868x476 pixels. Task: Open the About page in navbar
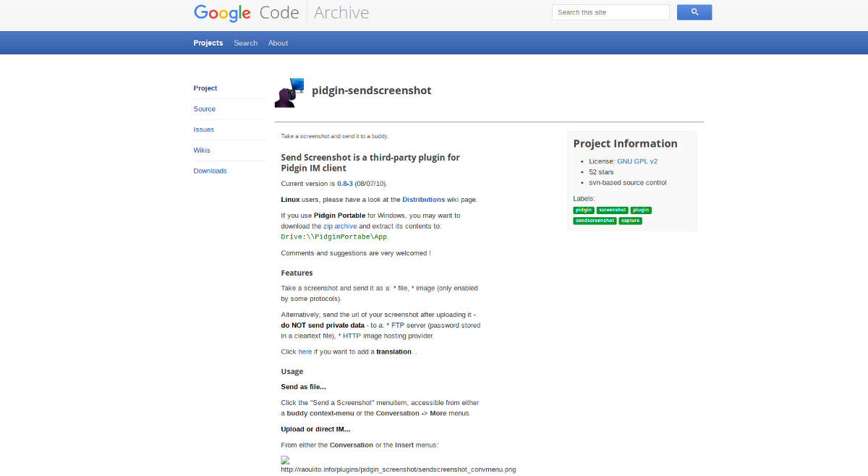[x=278, y=43]
